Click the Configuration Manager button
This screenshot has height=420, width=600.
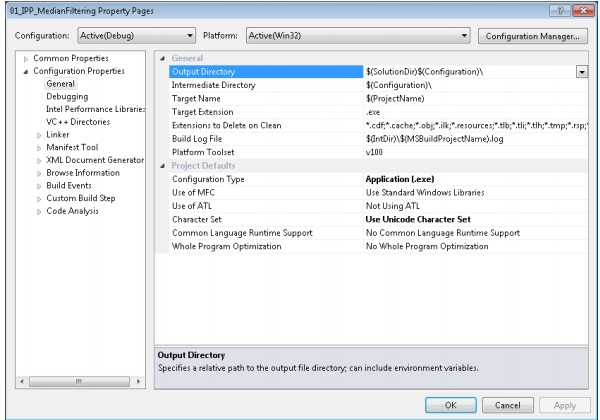coord(533,37)
